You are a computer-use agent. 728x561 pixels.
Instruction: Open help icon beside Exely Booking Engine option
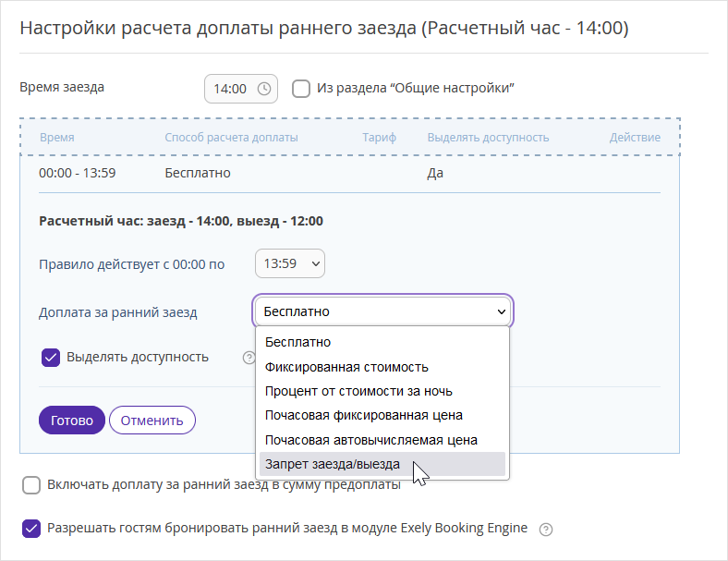coord(546,530)
